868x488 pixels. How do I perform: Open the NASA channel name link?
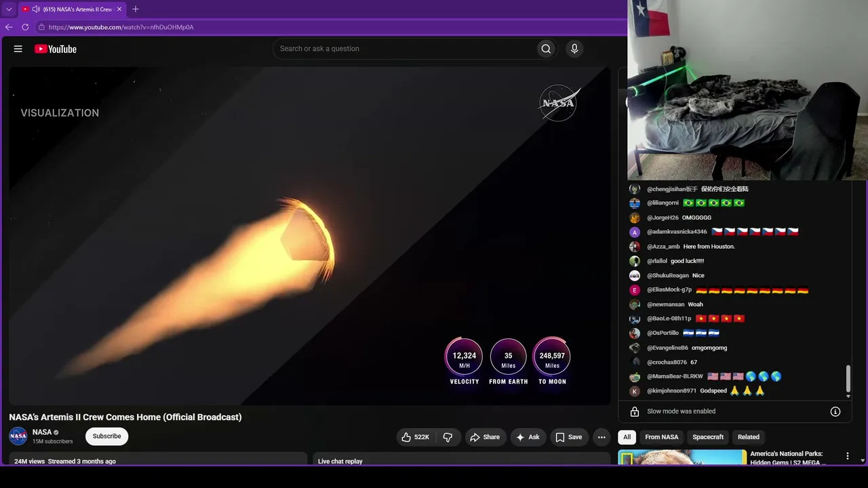click(x=42, y=432)
